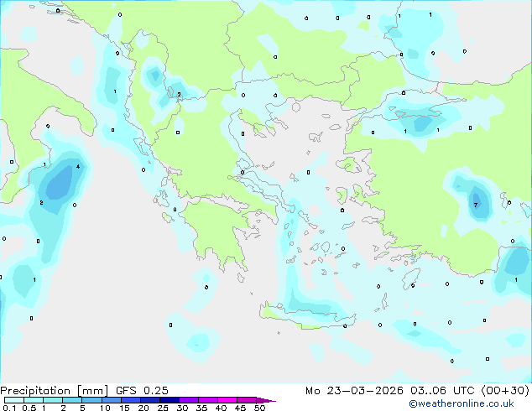Click the 25–30 mm dark blue legend swatch
This screenshot has width=532, height=411.
coord(169,400)
